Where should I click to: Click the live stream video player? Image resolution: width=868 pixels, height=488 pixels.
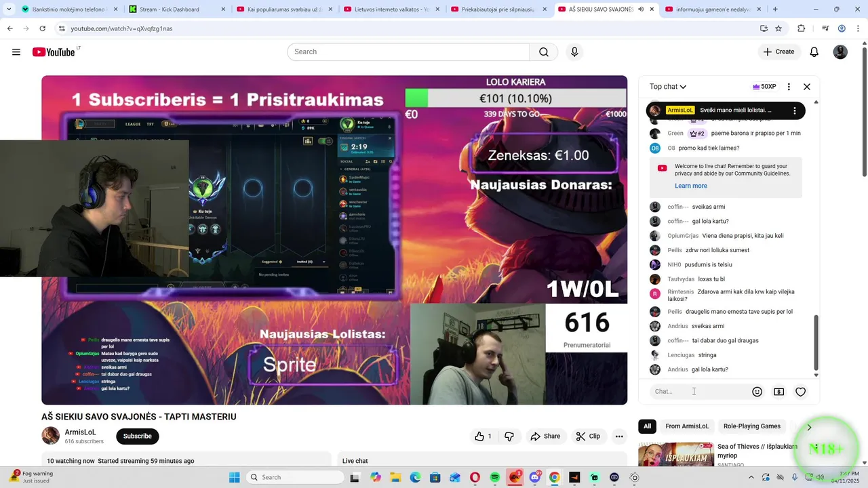334,240
